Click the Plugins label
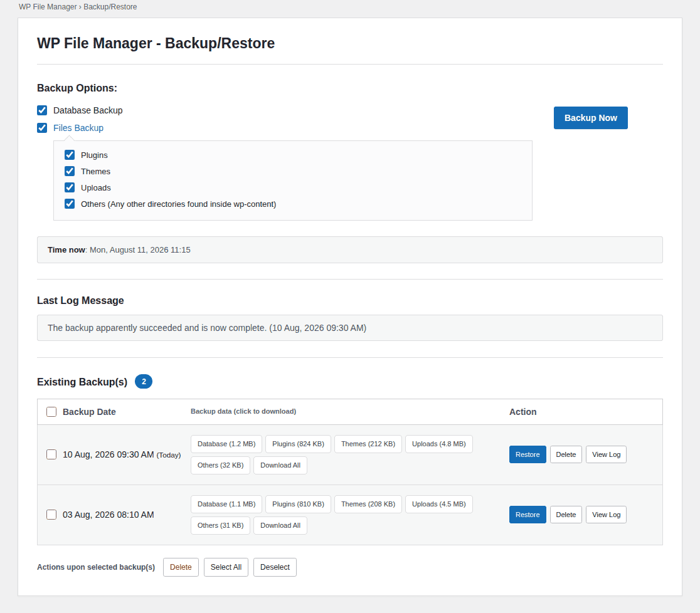 pyautogui.click(x=94, y=155)
